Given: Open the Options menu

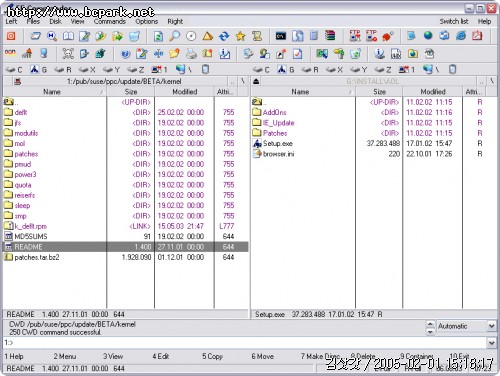Looking at the screenshot, I should [147, 21].
